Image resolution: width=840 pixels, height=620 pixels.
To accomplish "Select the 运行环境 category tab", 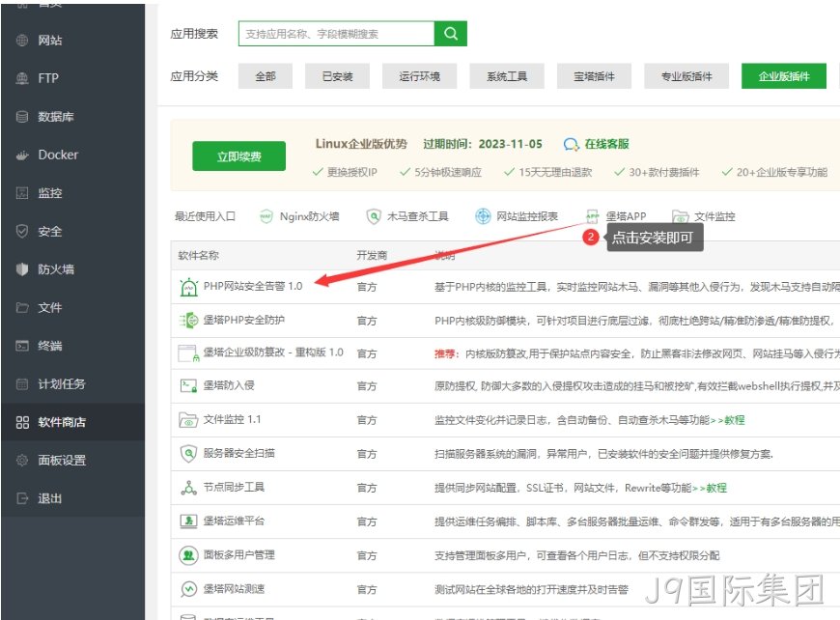I will pyautogui.click(x=419, y=76).
